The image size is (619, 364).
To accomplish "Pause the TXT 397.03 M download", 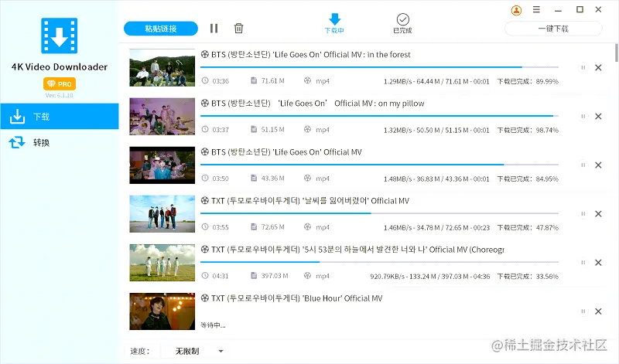I will (x=583, y=262).
